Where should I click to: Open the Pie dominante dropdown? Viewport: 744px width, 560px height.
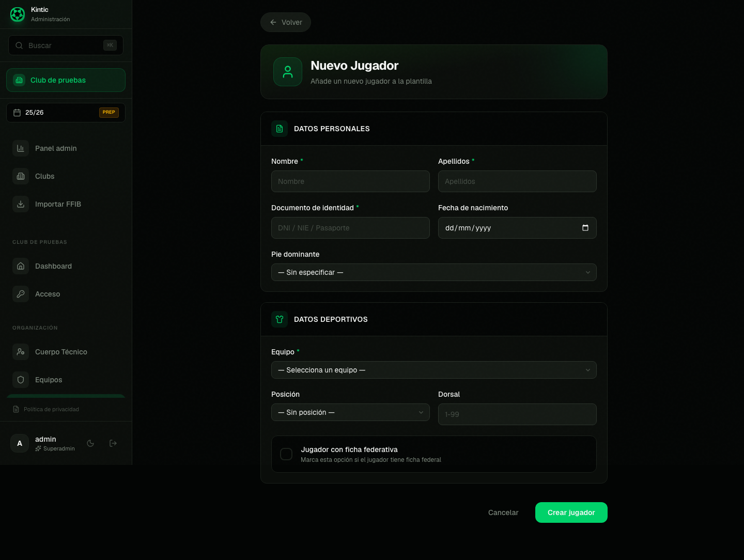(x=434, y=272)
